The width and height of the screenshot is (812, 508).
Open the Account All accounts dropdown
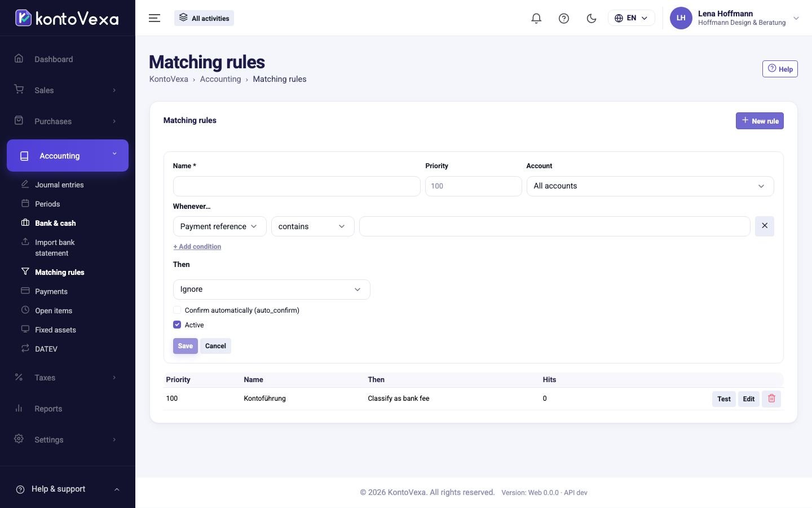pyautogui.click(x=650, y=186)
